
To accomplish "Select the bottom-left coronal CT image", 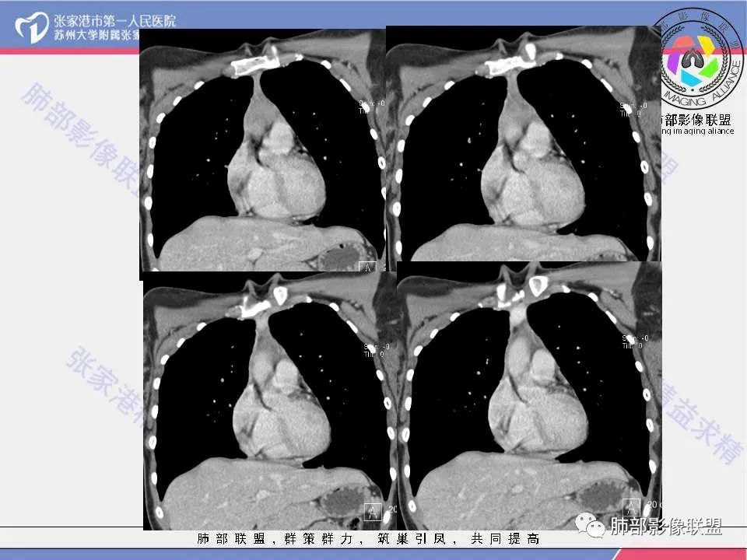I will tap(270, 401).
